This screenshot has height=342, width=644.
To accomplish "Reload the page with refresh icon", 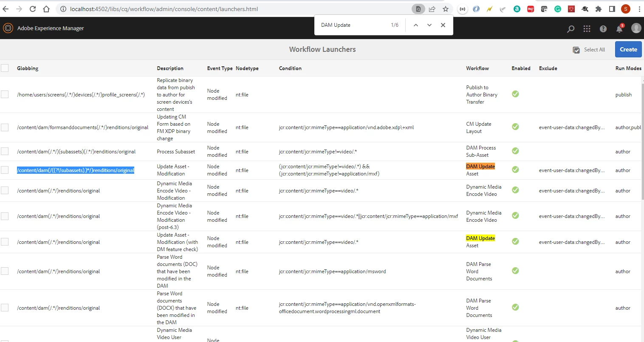I will pos(33,9).
